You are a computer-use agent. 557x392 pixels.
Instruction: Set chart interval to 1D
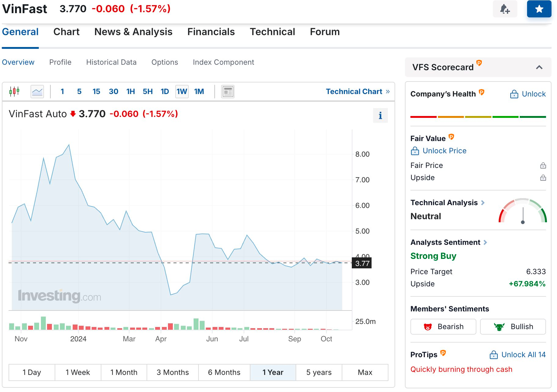165,92
